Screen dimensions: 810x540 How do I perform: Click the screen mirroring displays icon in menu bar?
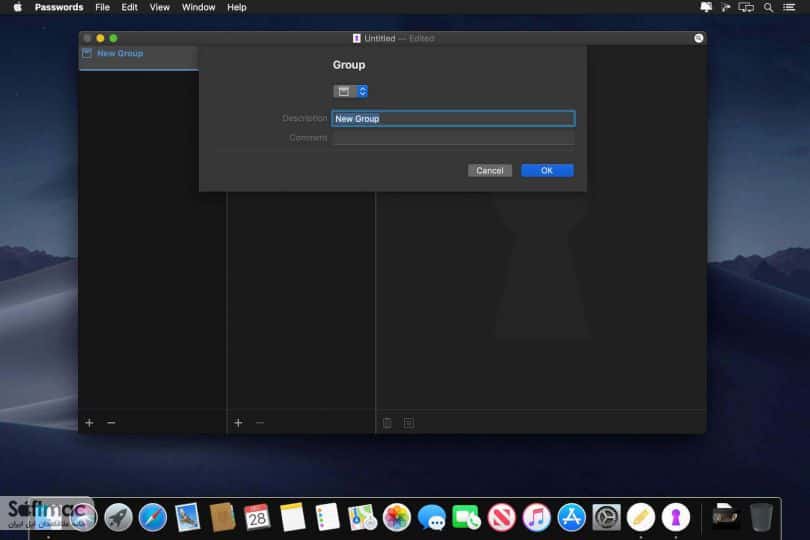coord(746,7)
